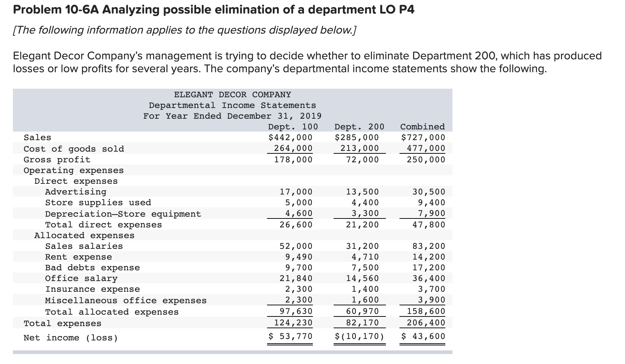Click the 'Gross profit' row label

[57, 160]
